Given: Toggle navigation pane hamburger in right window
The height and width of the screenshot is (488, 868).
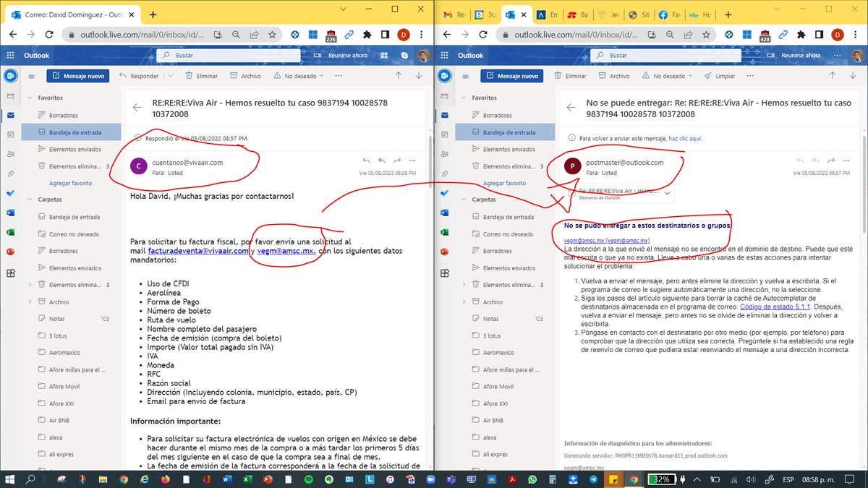Looking at the screenshot, I should point(466,76).
